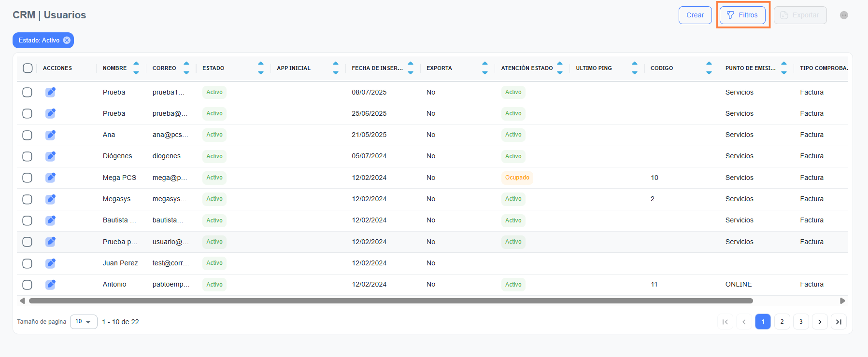Viewport: 868px width, 357px height.
Task: Remove the 'Estado: Activo' filter chip
Action: (67, 41)
